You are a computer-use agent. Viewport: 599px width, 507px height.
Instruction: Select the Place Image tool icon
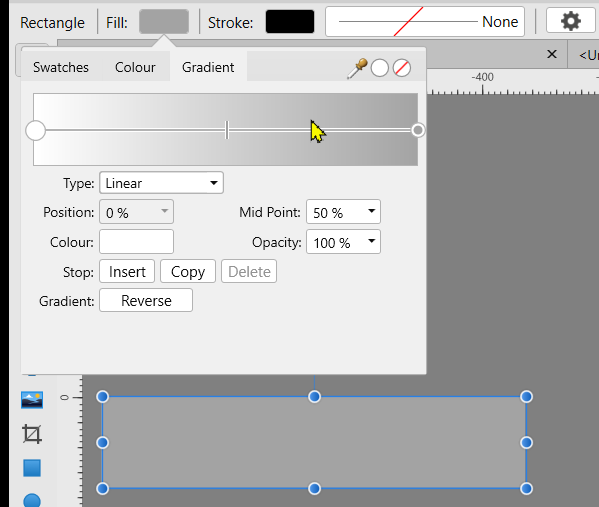32,400
